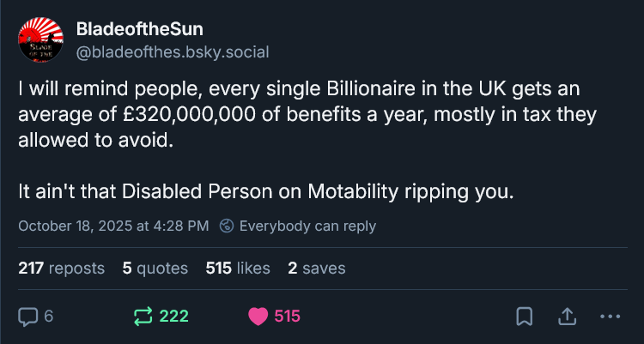
Task: Click the green repost arrows icon
Action: point(143,316)
